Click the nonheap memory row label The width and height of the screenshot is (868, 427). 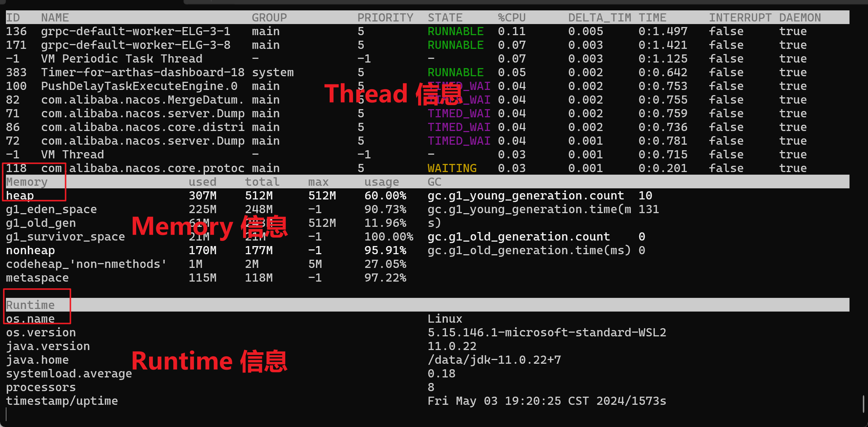(30, 251)
